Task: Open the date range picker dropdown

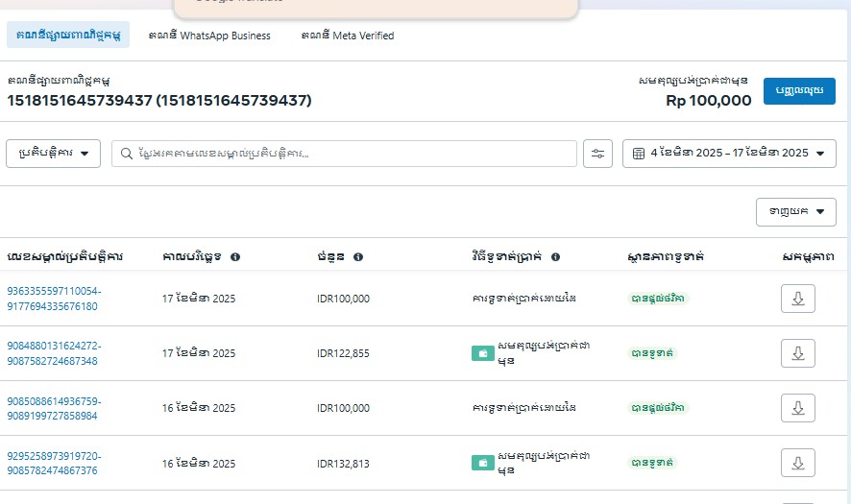Action: [729, 154]
